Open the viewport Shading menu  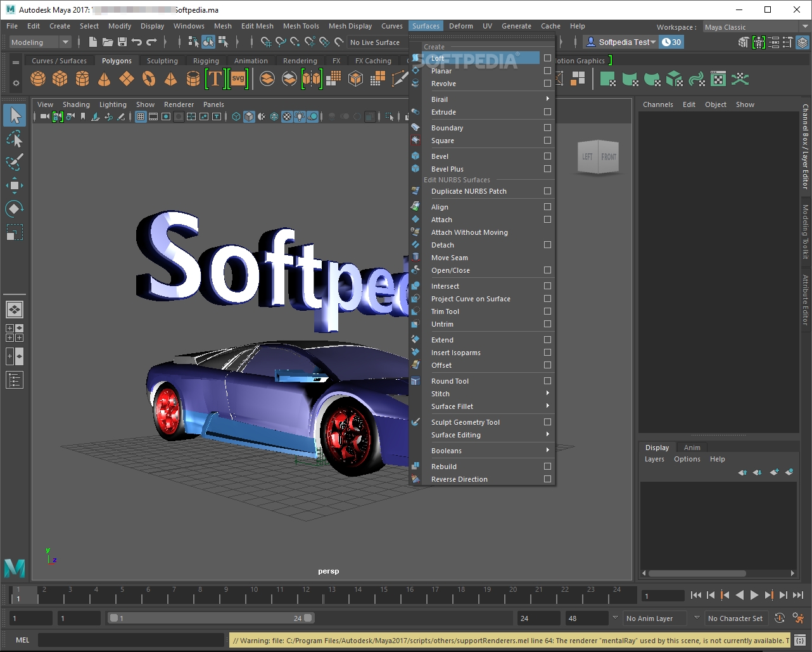pyautogui.click(x=76, y=104)
